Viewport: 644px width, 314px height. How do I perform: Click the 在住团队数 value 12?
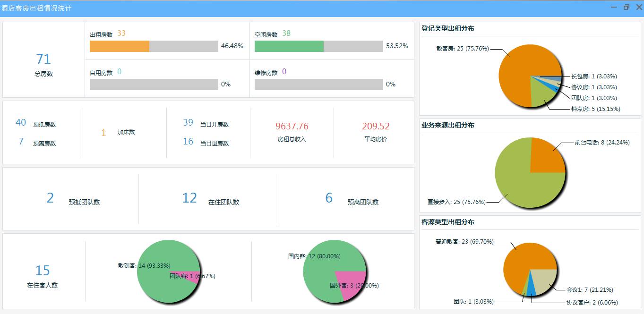coord(189,198)
